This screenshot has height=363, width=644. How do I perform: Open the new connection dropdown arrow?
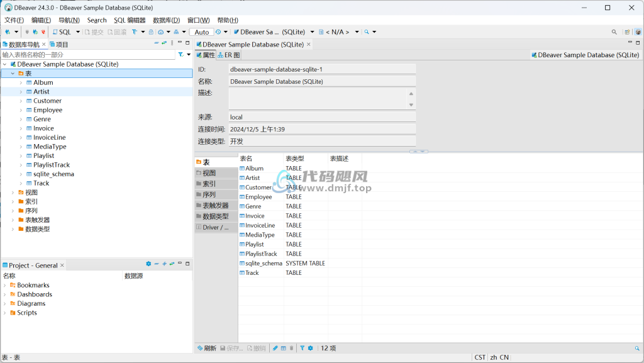point(16,32)
